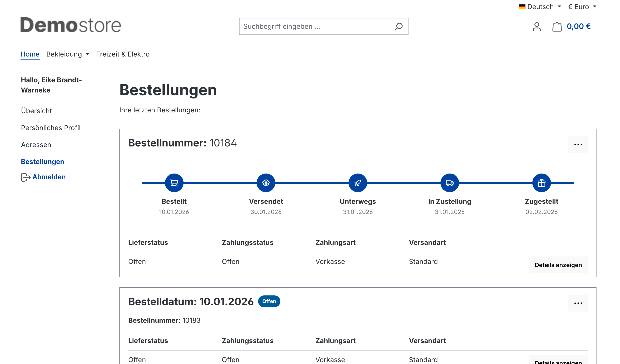Viewport: 620px width, 364px height.
Task: Click Vorkasse in order 10184 row
Action: (330, 261)
